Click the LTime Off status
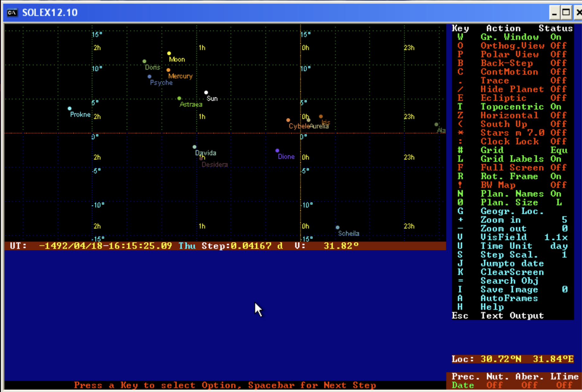 [564, 381]
